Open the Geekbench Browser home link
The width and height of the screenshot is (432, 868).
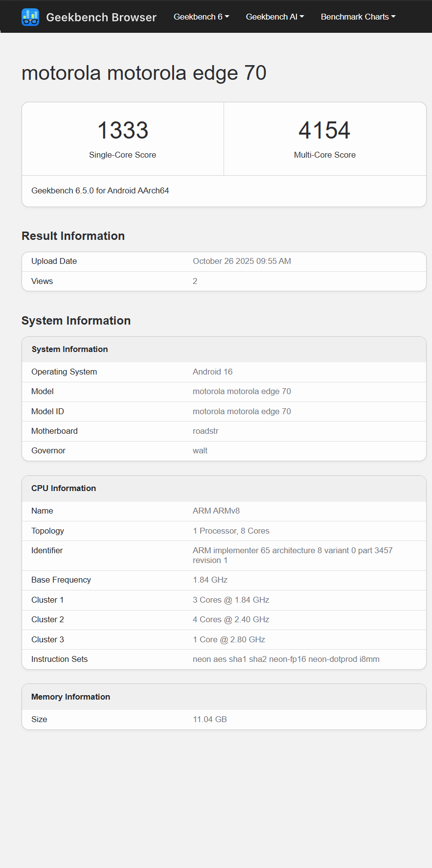point(101,17)
